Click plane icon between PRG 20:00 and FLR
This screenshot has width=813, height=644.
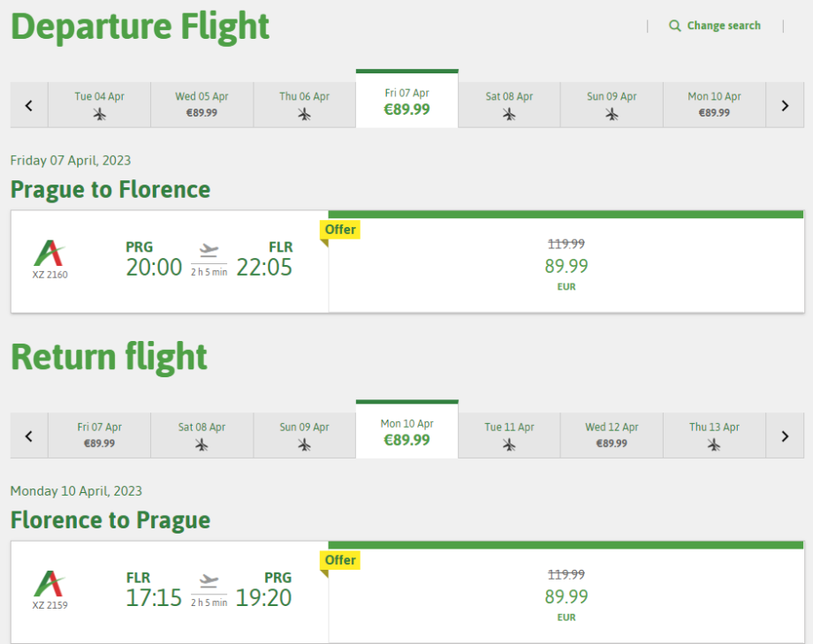click(x=209, y=251)
